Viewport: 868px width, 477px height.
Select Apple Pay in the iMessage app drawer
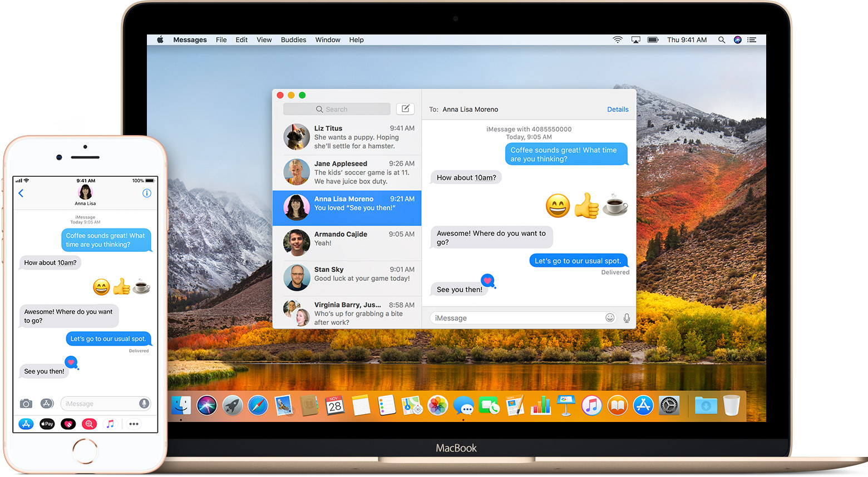click(x=47, y=424)
